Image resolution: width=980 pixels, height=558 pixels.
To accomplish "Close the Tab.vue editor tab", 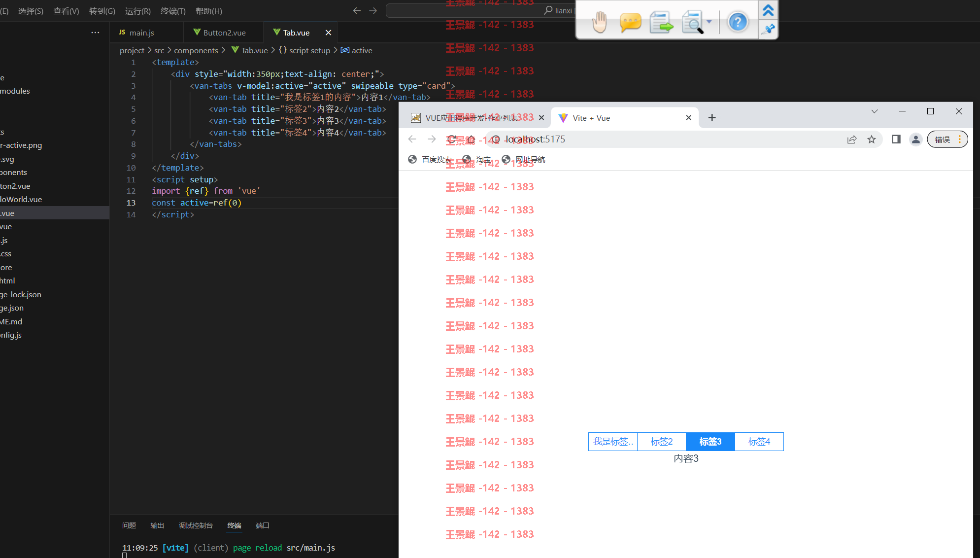I will pyautogui.click(x=328, y=33).
